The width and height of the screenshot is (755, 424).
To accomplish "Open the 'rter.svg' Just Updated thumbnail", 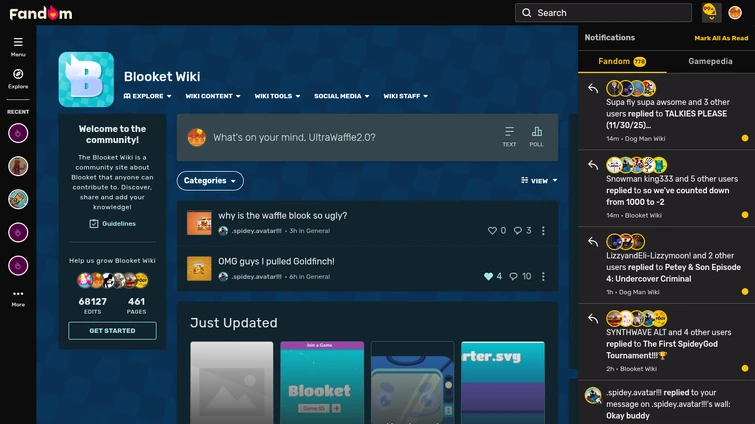I will pyautogui.click(x=503, y=383).
